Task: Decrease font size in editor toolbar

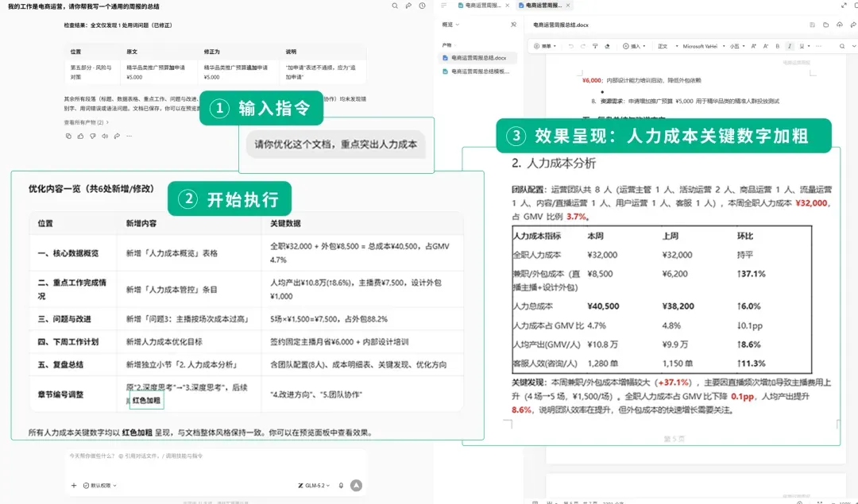Action: pyautogui.click(x=766, y=47)
